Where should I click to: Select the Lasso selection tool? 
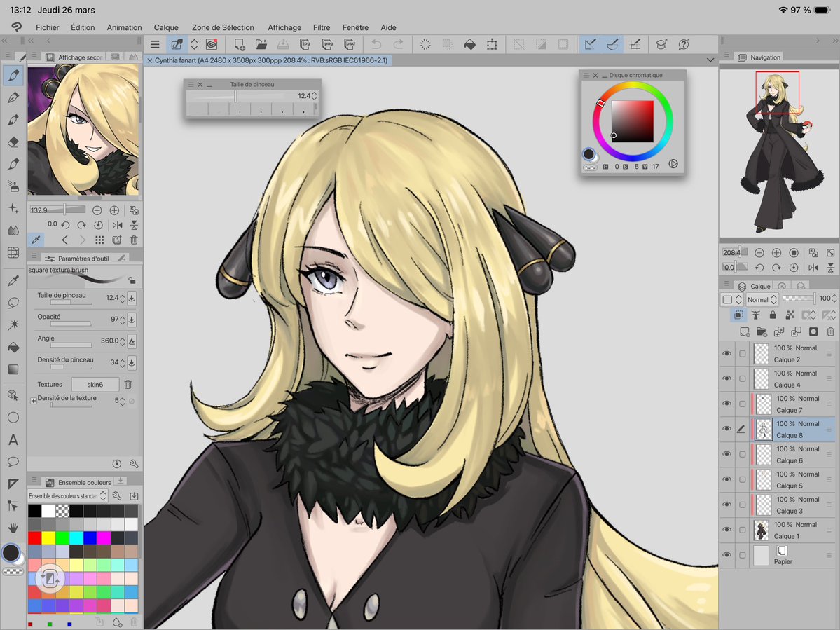pos(13,303)
